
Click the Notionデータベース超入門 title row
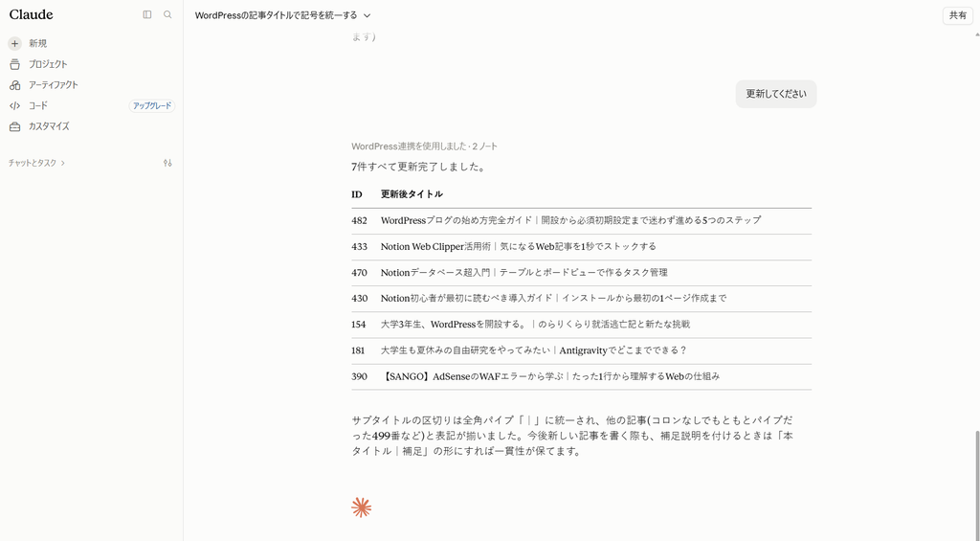point(523,273)
